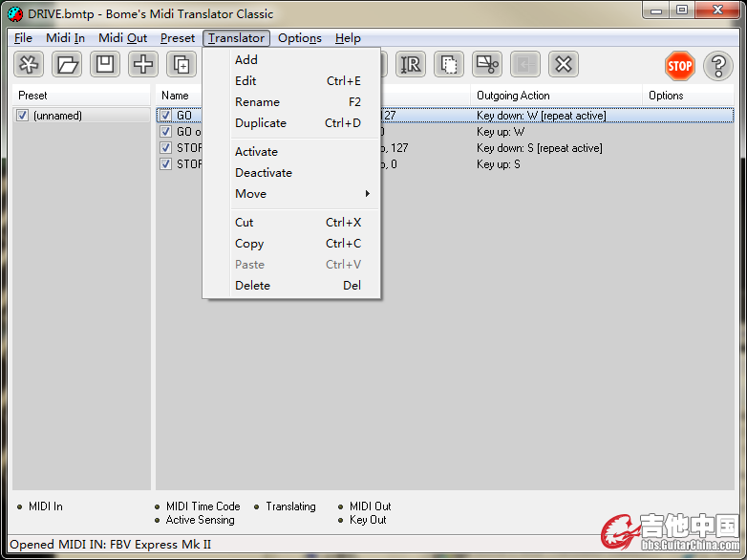The image size is (747, 560).
Task: Select the Key up: S outgoing action
Action: (x=499, y=164)
